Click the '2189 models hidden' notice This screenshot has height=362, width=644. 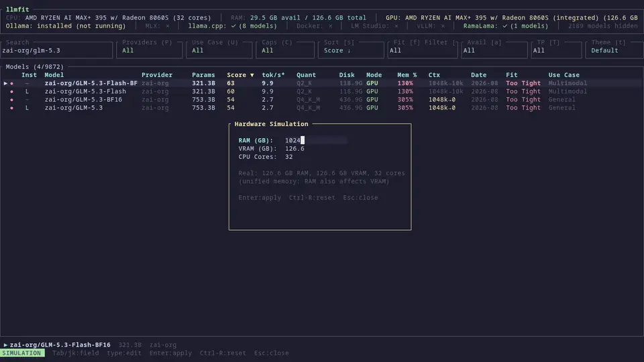click(x=603, y=26)
